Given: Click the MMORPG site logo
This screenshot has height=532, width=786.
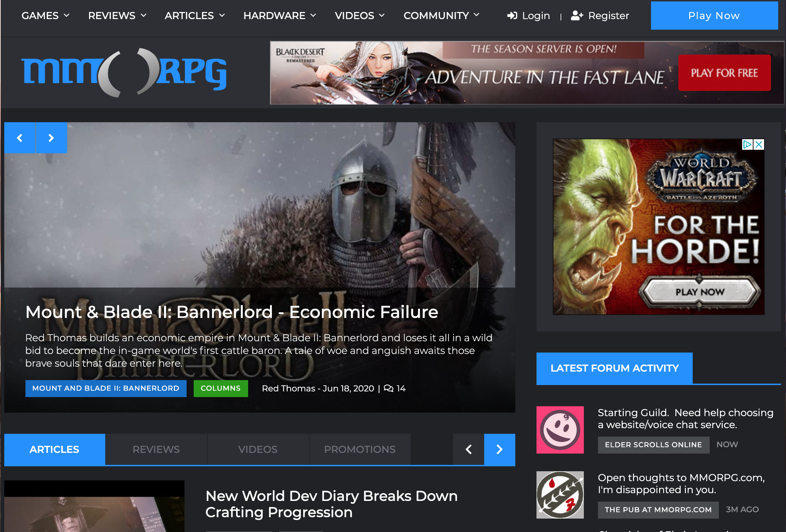Looking at the screenshot, I should coord(124,72).
